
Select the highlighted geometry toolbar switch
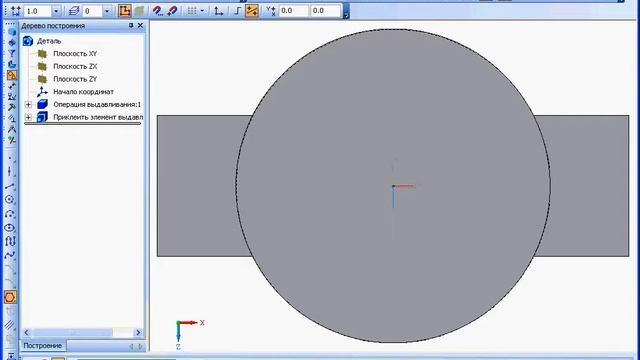[11, 75]
